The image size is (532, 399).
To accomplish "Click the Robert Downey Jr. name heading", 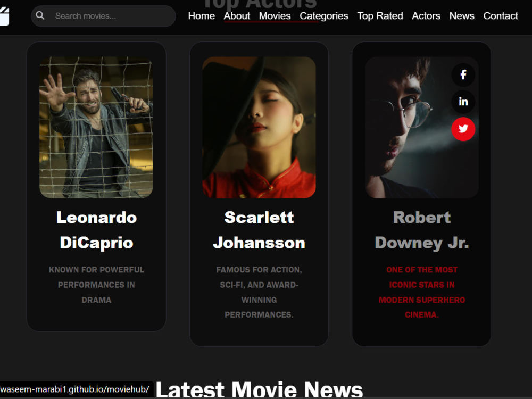I will coord(422,230).
